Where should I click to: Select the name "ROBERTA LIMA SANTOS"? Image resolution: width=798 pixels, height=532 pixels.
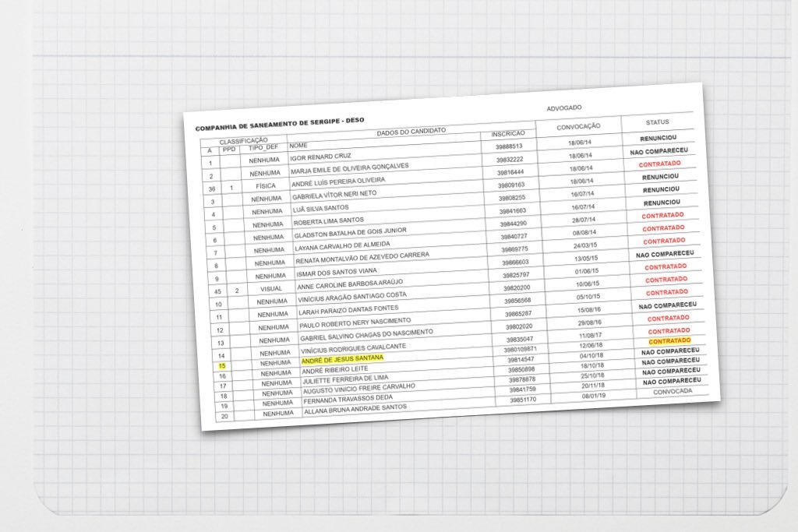(329, 221)
